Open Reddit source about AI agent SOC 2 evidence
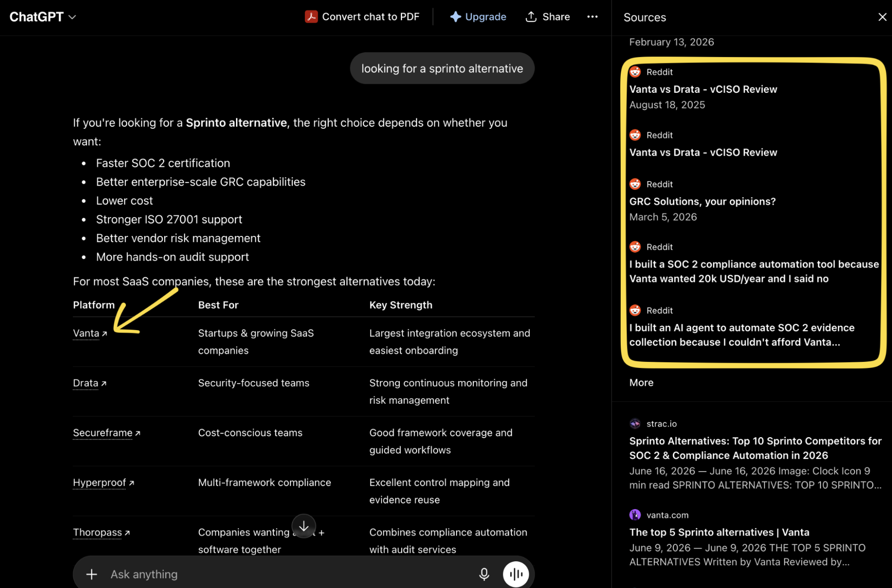This screenshot has height=588, width=892. 742,335
